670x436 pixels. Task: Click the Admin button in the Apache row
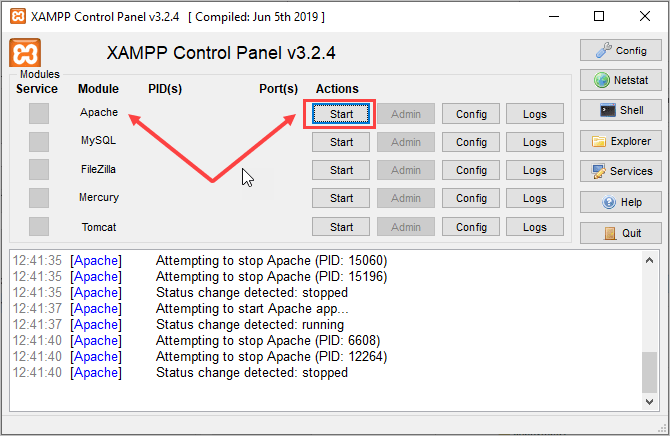click(x=406, y=114)
